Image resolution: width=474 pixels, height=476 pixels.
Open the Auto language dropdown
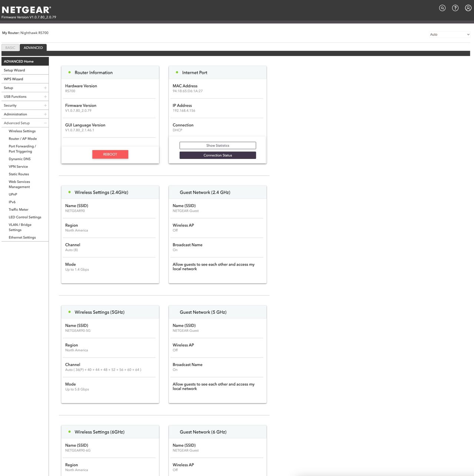tap(450, 34)
